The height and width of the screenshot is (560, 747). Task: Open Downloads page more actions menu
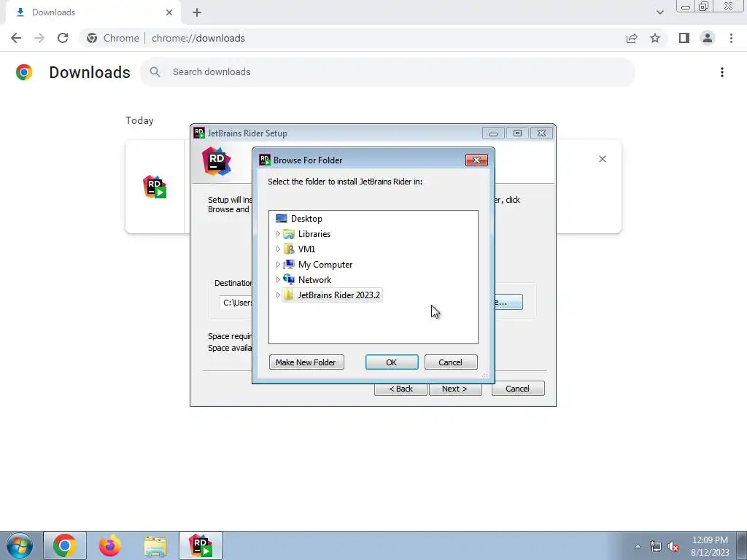click(x=721, y=72)
